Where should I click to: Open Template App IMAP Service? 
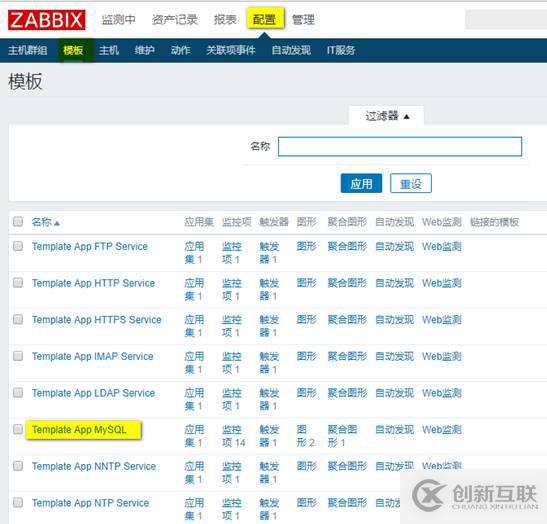pos(93,357)
